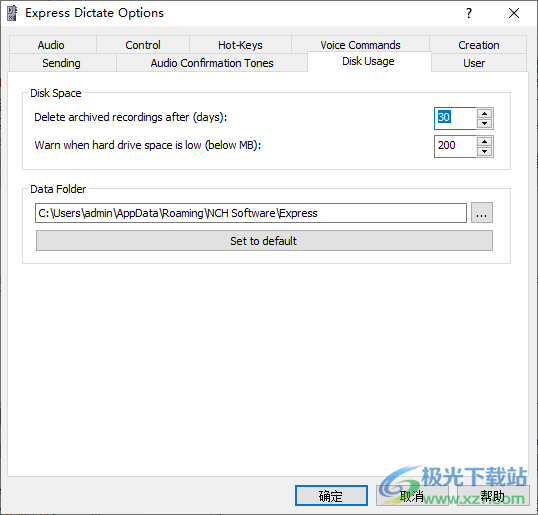Open the Control tab
Viewport: 538px width, 515px height.
point(143,45)
